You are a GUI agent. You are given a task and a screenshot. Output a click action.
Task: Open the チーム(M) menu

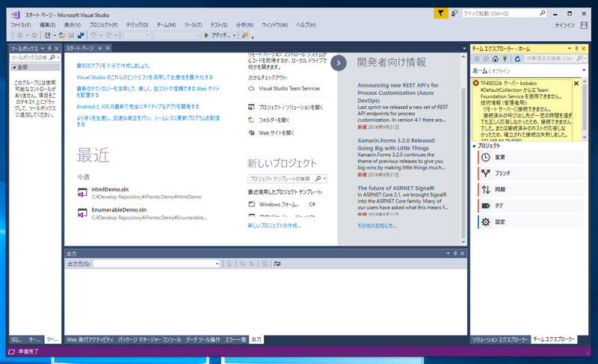(166, 25)
